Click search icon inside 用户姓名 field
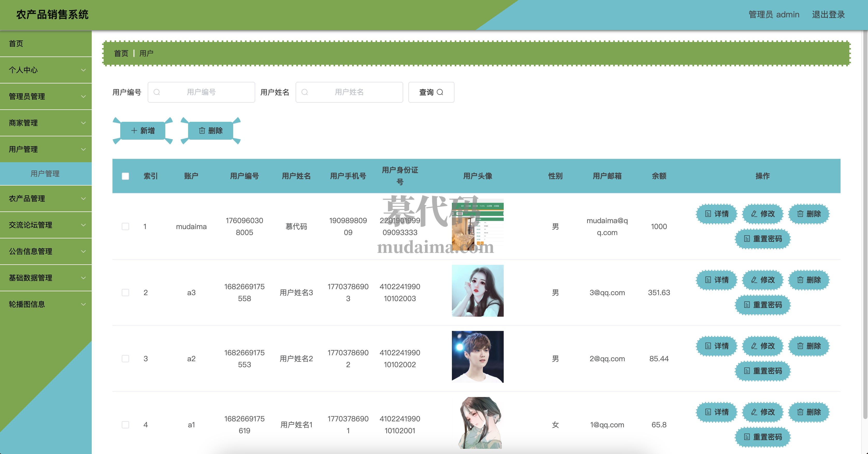Screen dimensions: 868x454 [305, 92]
